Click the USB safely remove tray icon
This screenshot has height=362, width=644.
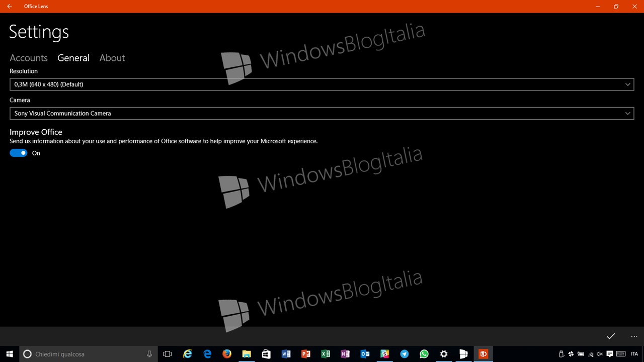coord(561,354)
